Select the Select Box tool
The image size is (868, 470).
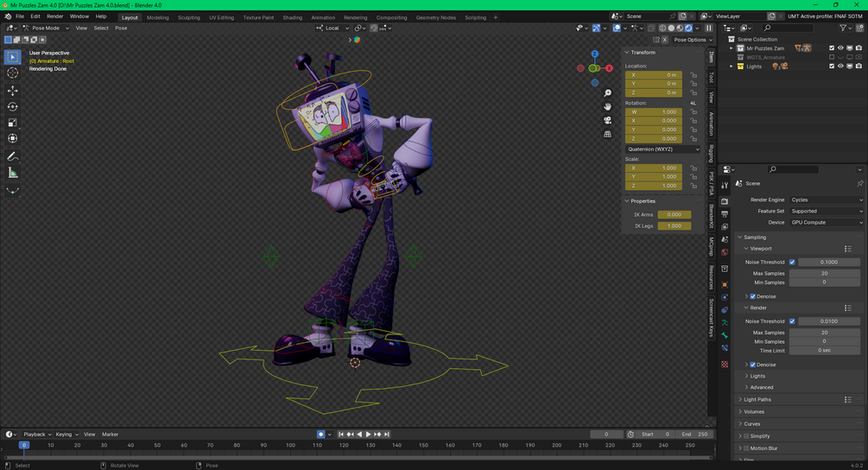[x=13, y=57]
